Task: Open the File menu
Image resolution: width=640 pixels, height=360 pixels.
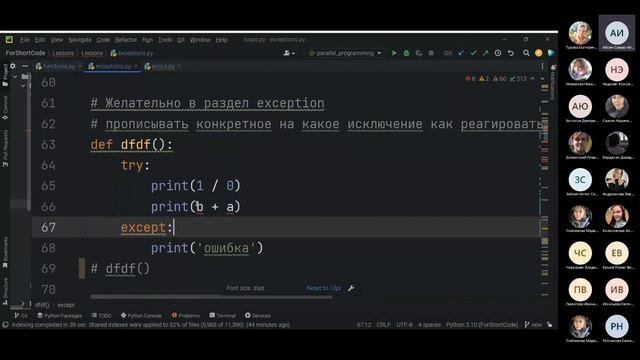Action: [x=25, y=40]
